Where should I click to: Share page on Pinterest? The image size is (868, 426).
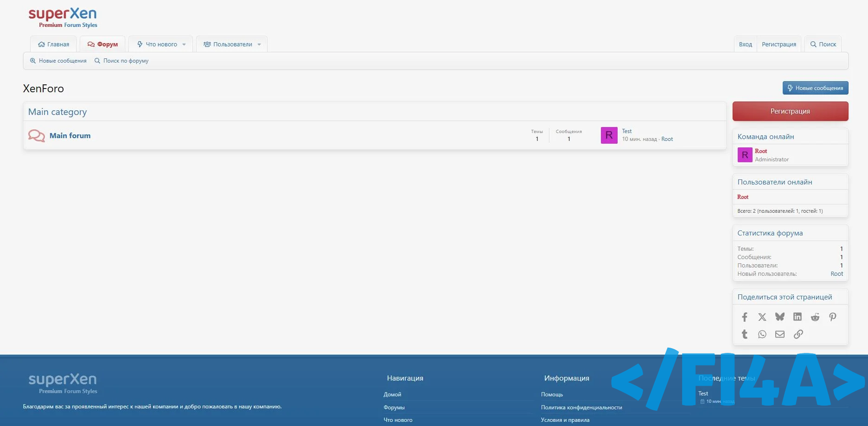click(x=833, y=317)
